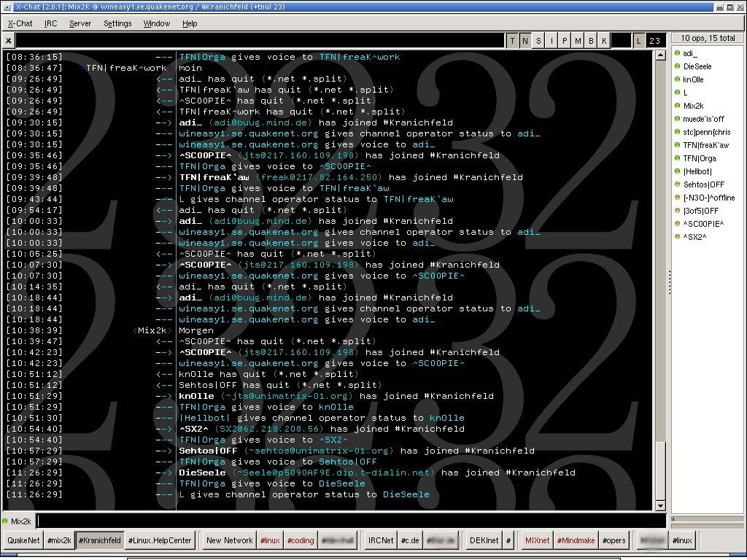This screenshot has width=747, height=560.
Task: Click the message input field
Action: (x=350, y=521)
